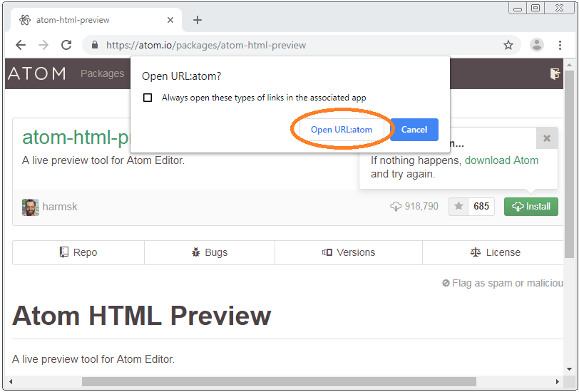Open the harmsk author profile link
This screenshot has width=579, height=392.
[60, 207]
